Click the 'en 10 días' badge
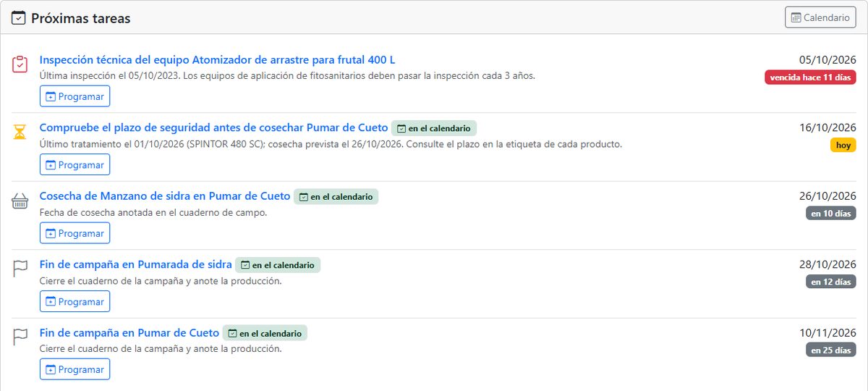 point(831,214)
